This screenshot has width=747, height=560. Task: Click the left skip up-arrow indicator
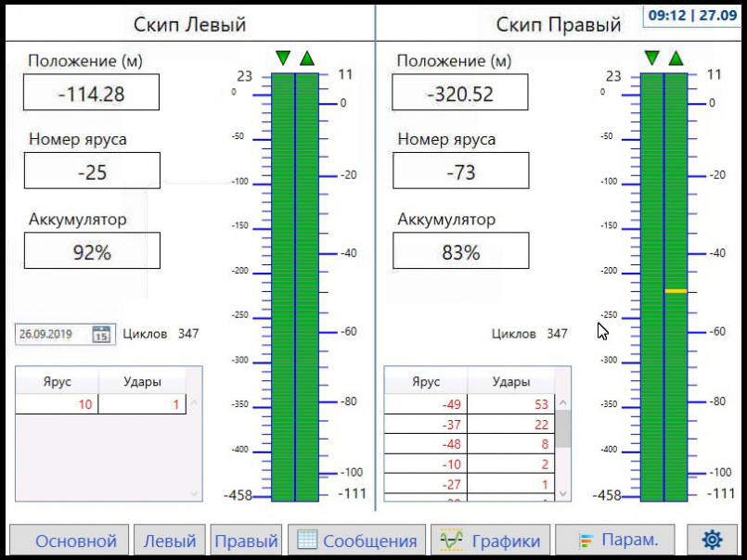pyautogui.click(x=307, y=58)
